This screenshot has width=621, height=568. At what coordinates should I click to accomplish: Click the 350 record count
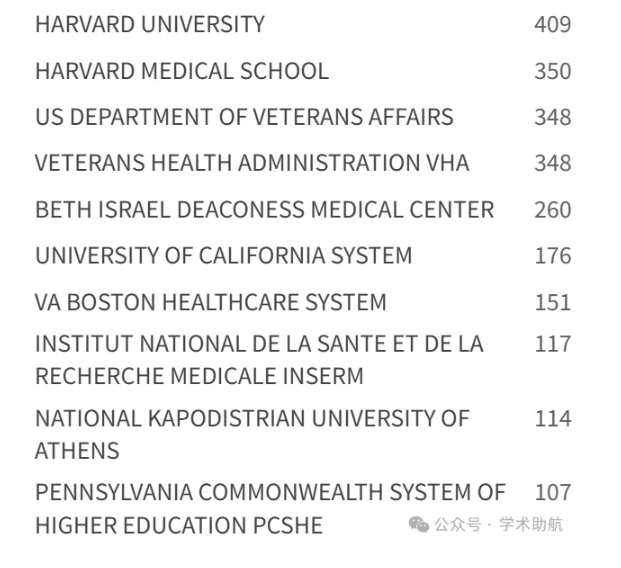click(x=553, y=71)
